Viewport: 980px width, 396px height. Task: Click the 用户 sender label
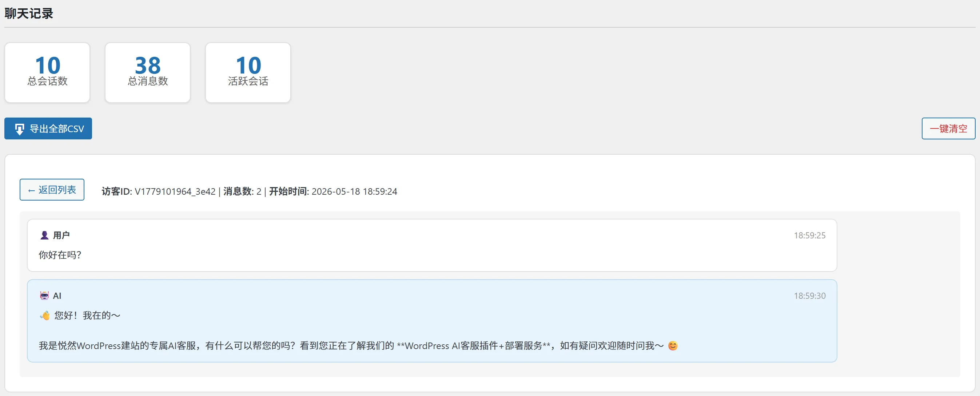point(61,235)
